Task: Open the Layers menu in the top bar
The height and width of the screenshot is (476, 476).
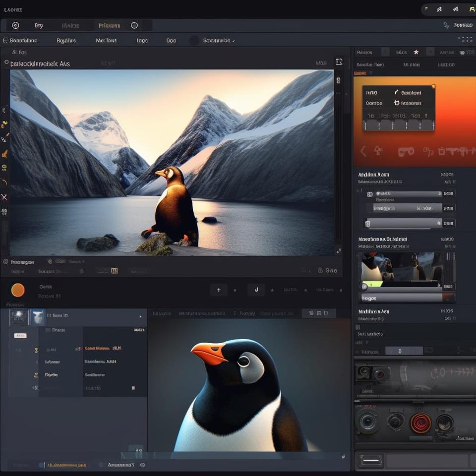Action: click(141, 41)
